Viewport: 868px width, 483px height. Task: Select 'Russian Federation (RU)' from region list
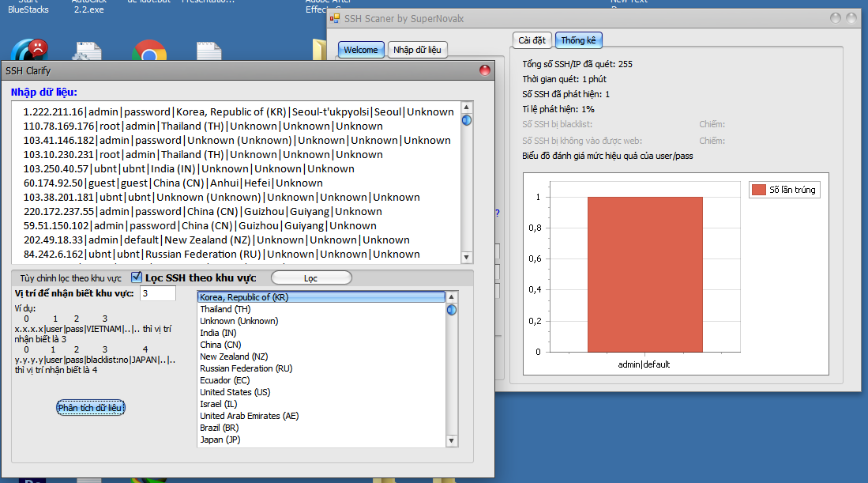coord(246,368)
